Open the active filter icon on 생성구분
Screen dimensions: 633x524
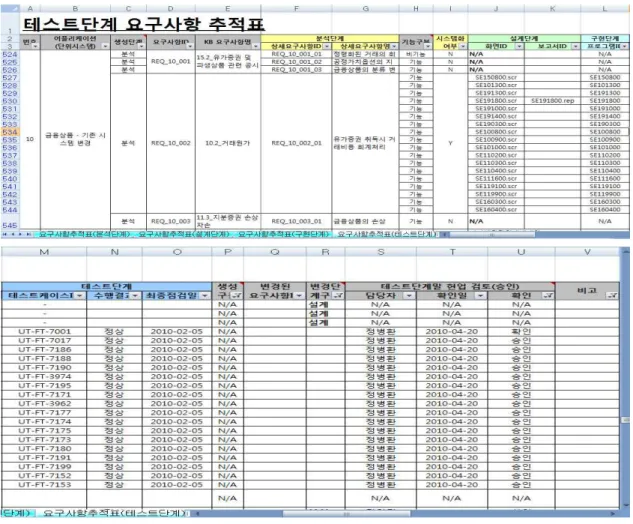click(237, 296)
